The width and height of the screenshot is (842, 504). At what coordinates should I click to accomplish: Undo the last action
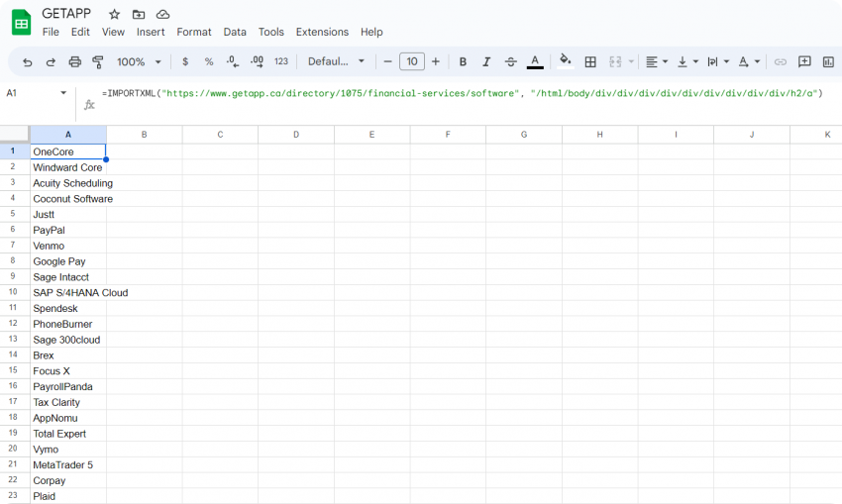(28, 62)
